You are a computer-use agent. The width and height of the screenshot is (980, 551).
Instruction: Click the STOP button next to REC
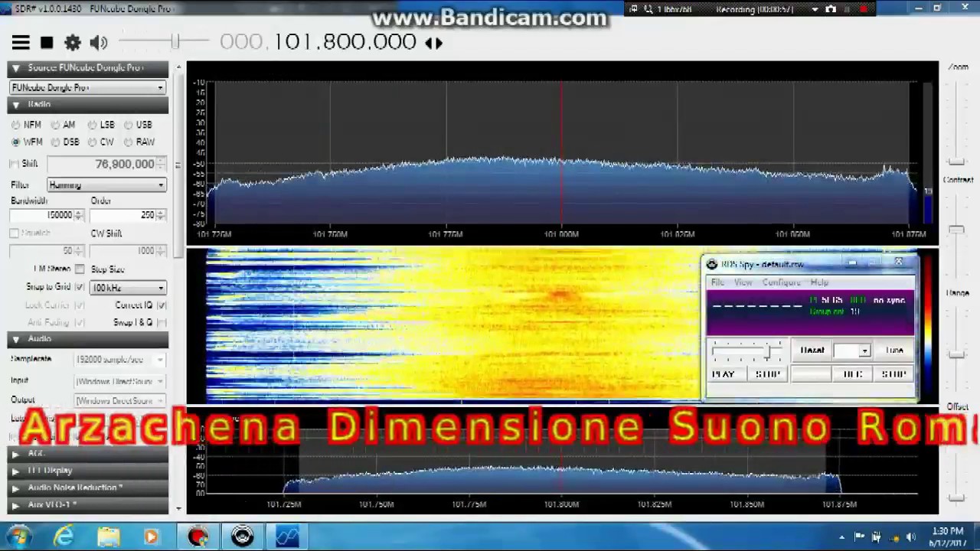click(893, 374)
